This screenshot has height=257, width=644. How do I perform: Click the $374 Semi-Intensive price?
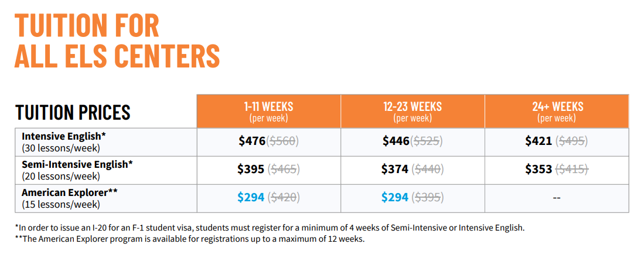(x=395, y=169)
